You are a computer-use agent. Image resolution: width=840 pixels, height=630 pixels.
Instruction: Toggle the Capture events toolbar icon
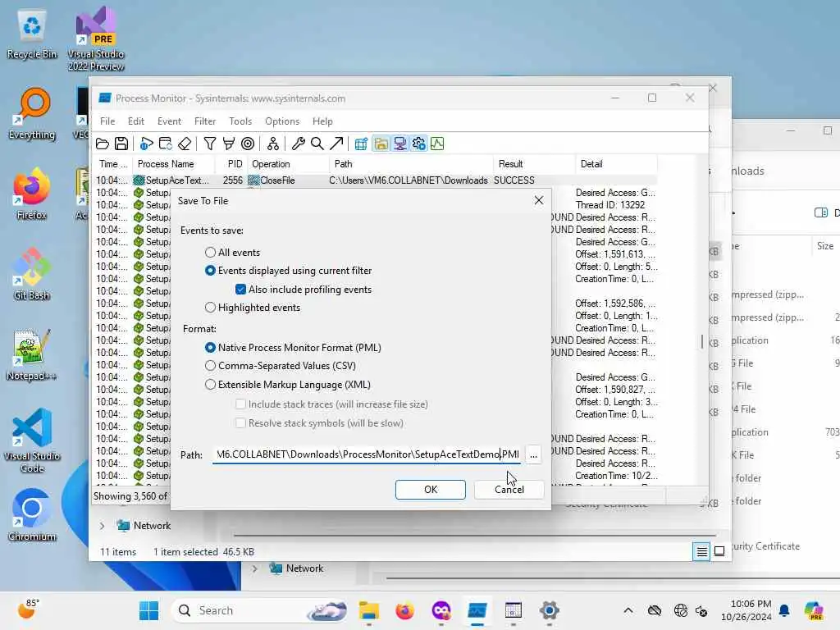[146, 144]
